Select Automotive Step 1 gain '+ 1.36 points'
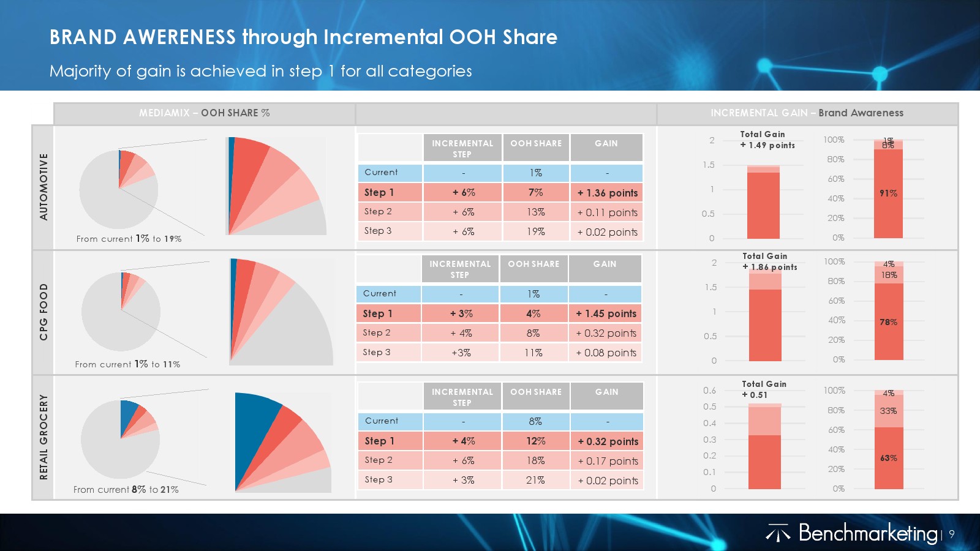980x551 pixels. click(x=607, y=193)
